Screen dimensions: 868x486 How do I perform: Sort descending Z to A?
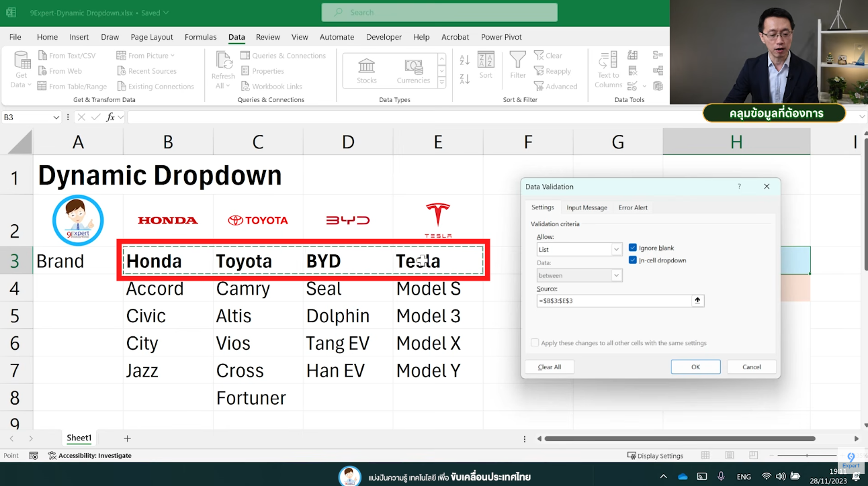464,79
